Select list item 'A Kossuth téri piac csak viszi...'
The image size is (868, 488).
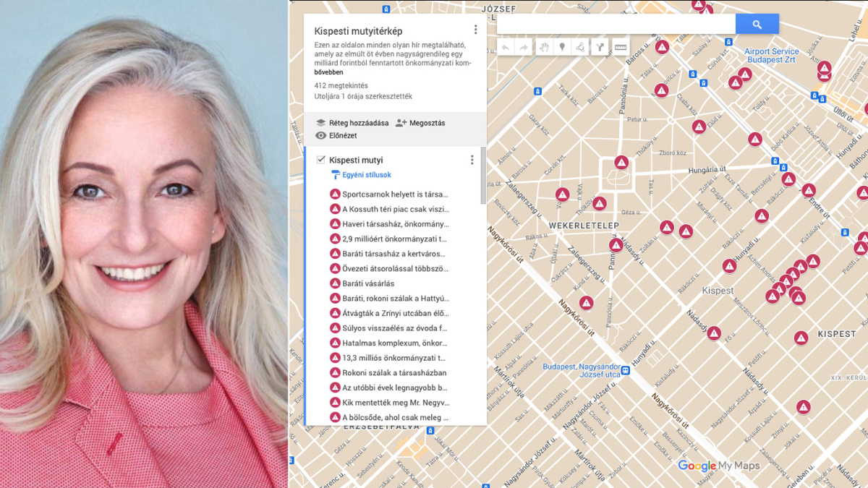point(395,209)
